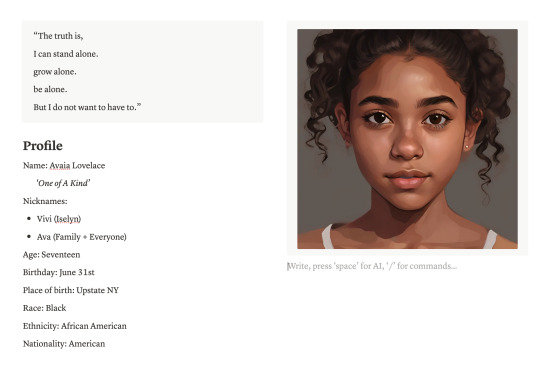Click quote line grow alone.
The width and height of the screenshot is (540, 367).
55,72
